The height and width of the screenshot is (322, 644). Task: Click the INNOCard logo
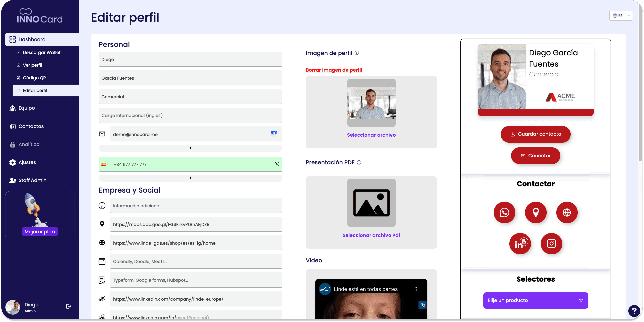coord(40,16)
